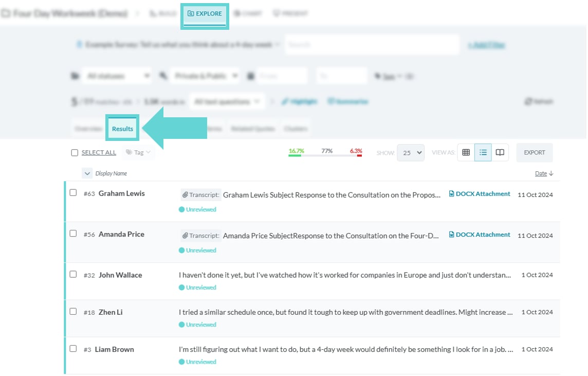Click the Transcript paperclip icon for Amanda Price
The width and height of the screenshot is (588, 376).
185,236
